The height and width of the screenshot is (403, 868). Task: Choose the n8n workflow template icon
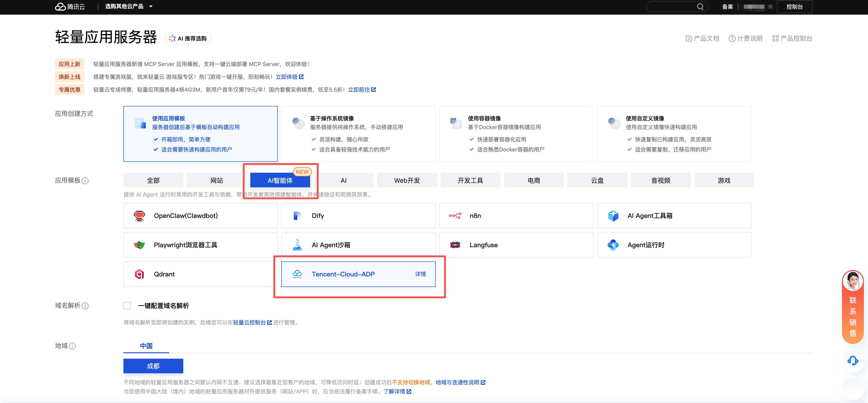click(455, 216)
